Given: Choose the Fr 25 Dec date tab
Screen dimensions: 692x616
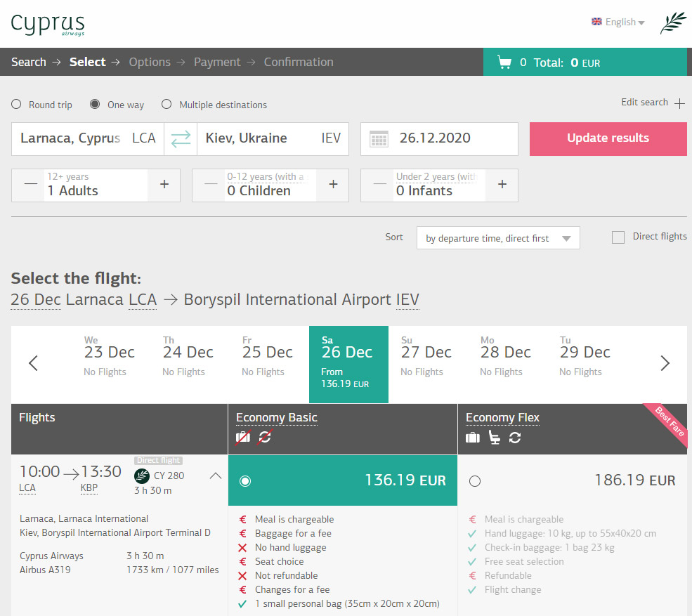Looking at the screenshot, I should tap(268, 365).
